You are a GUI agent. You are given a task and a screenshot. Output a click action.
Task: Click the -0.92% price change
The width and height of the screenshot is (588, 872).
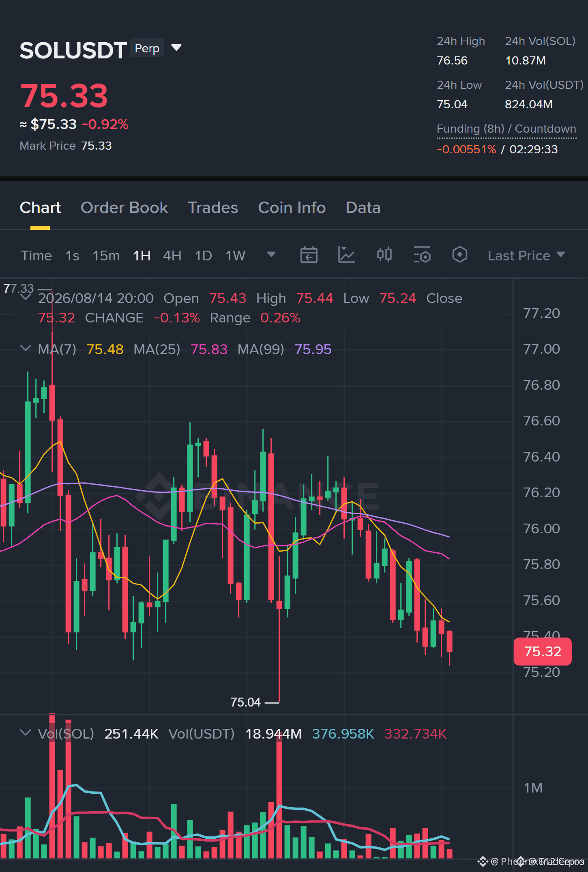[105, 124]
